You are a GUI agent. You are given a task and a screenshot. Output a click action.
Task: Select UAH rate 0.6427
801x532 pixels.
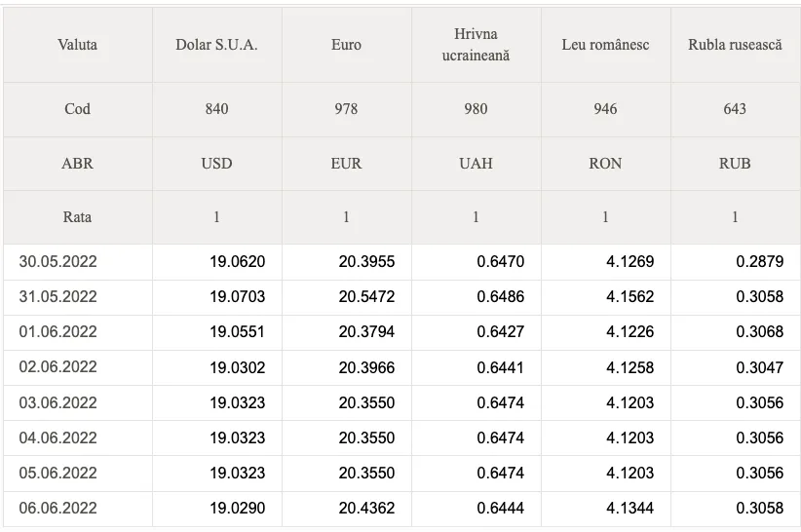pyautogui.click(x=501, y=332)
